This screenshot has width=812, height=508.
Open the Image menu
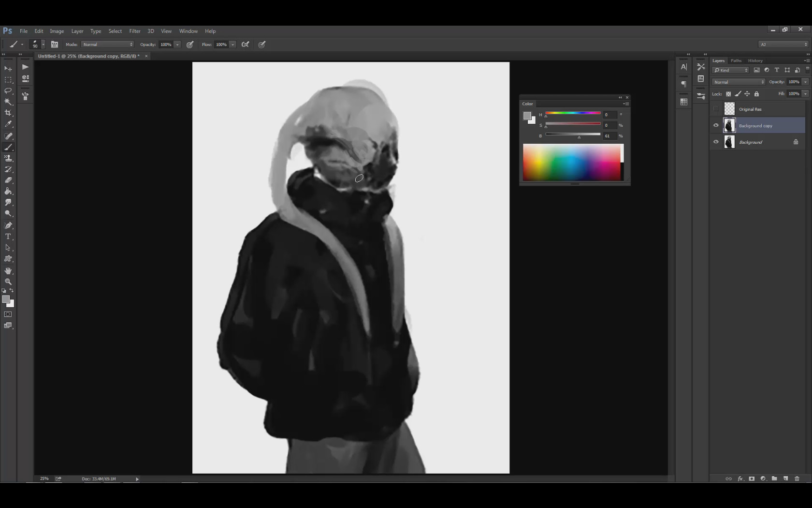[x=57, y=31]
